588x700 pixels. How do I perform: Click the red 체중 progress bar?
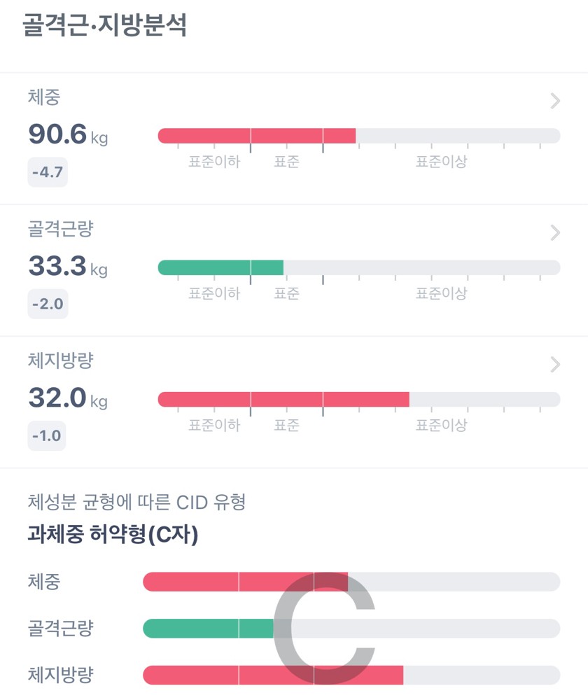256,136
